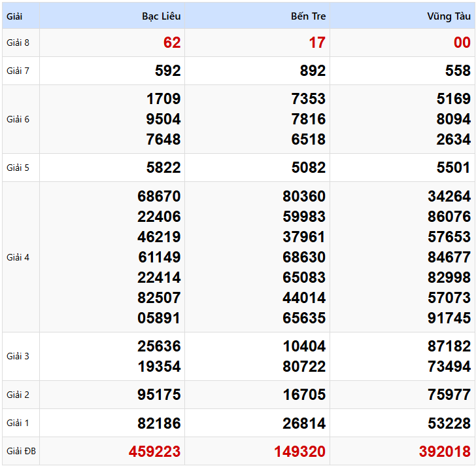Select Vũng Tàu number 91745
This screenshot has height=466, width=476.
click(x=449, y=318)
